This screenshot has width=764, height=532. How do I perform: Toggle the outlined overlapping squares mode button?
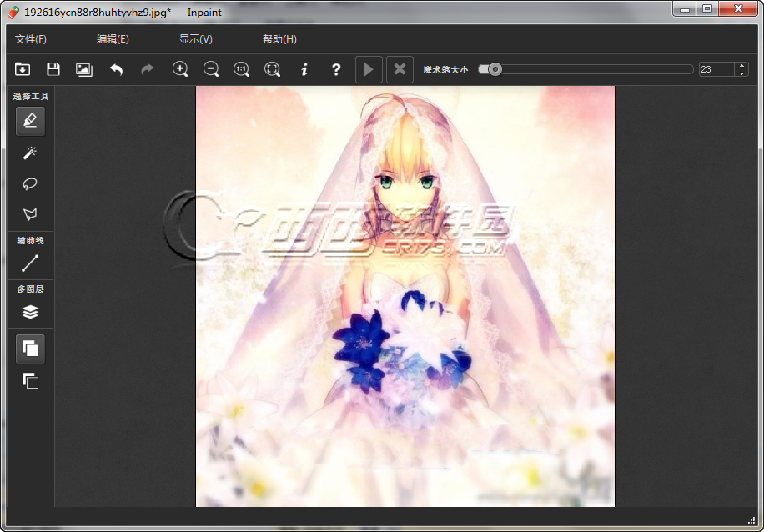[30, 380]
